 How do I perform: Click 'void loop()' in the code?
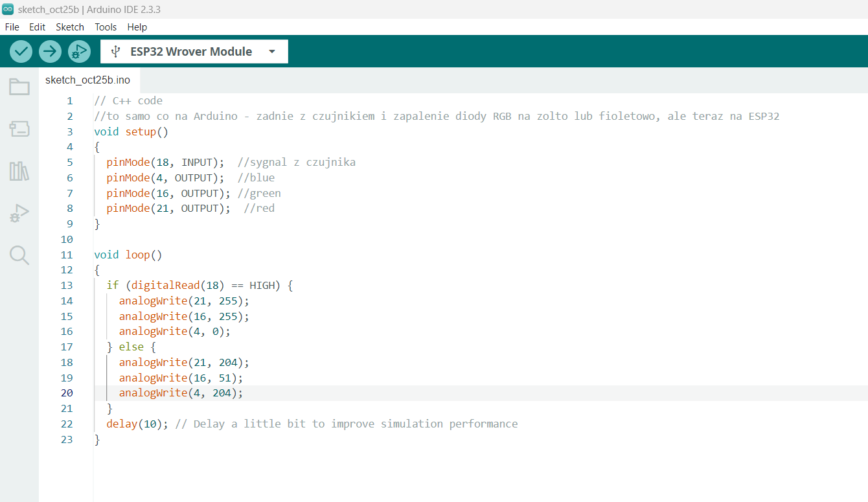click(x=128, y=255)
